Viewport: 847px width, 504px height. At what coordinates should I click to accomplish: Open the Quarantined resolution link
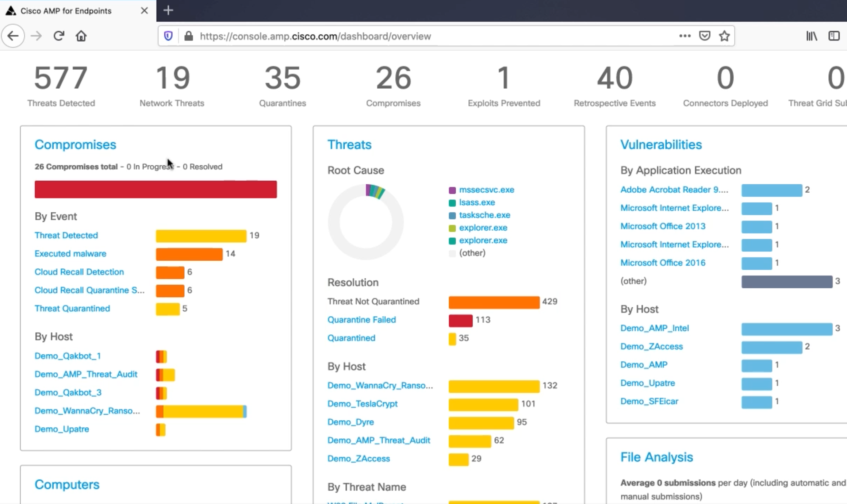351,338
